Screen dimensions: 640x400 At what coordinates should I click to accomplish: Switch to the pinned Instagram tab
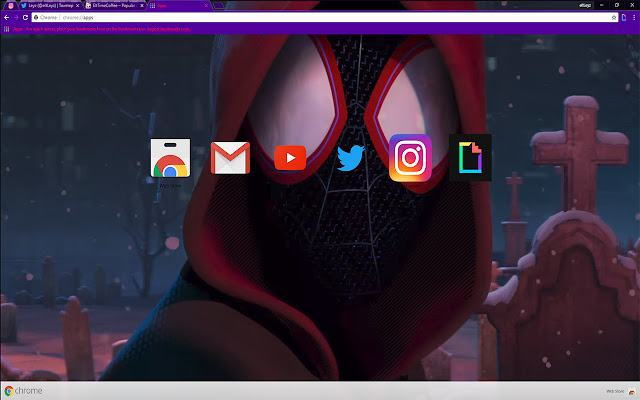pos(11,6)
